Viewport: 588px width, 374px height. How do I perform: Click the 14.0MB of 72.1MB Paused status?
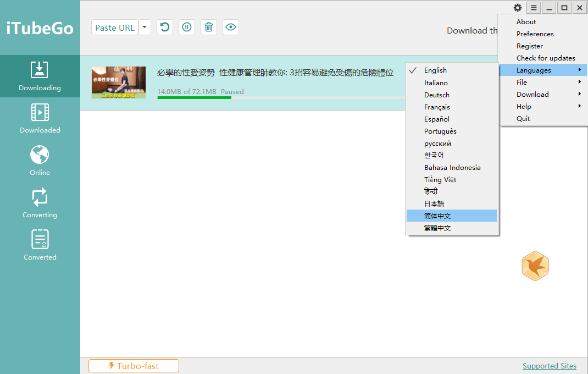coord(200,92)
